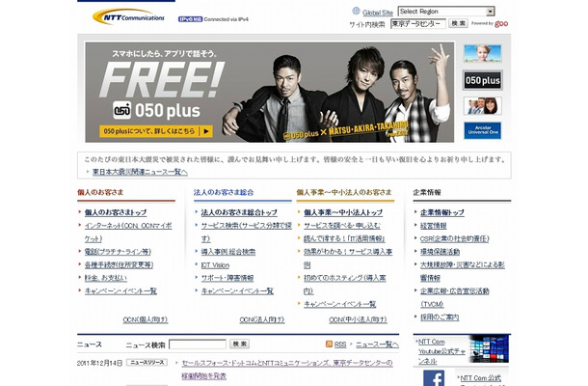Open サポート・障害情報 link
Screen dimensions: 588x386
click(227, 278)
